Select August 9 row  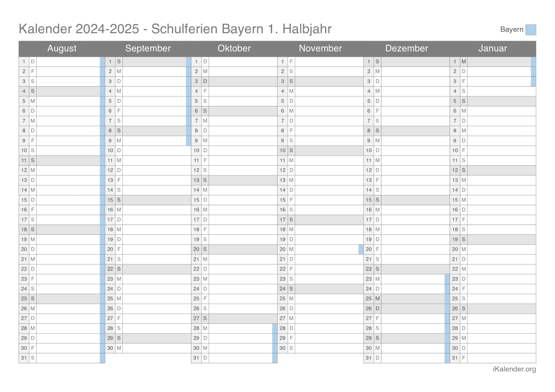[62, 141]
